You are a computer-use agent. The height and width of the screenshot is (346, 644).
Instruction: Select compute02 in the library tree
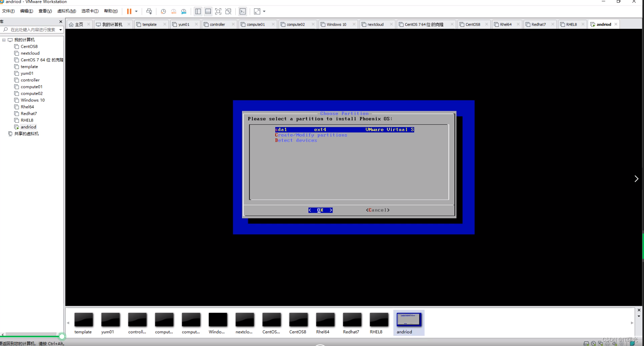click(32, 94)
